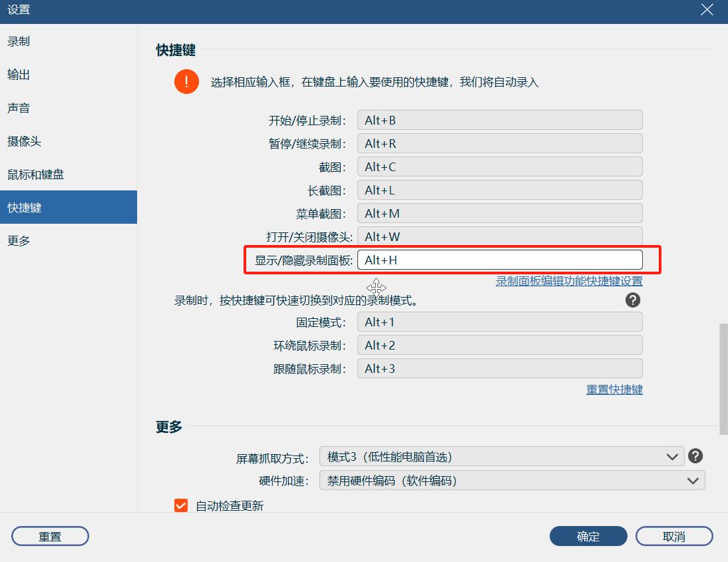
Task: Uncheck the 自动检查更新 checkbox
Action: pos(180,506)
